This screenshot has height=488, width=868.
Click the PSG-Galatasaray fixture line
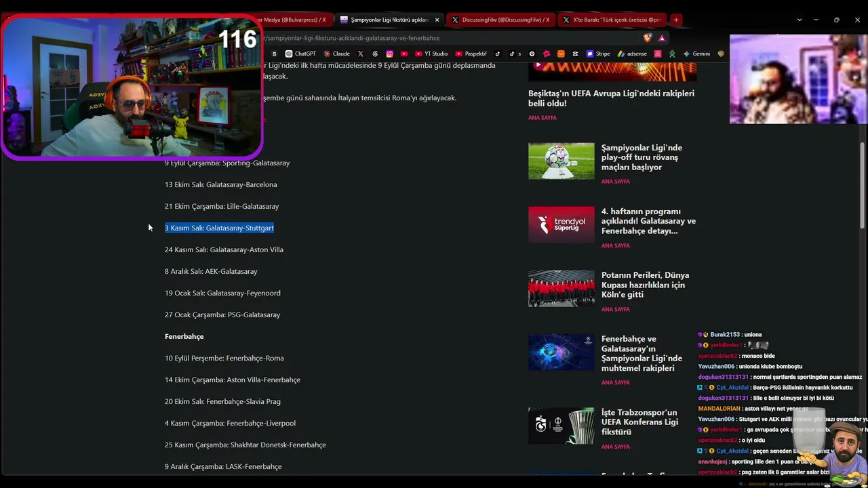click(x=222, y=314)
